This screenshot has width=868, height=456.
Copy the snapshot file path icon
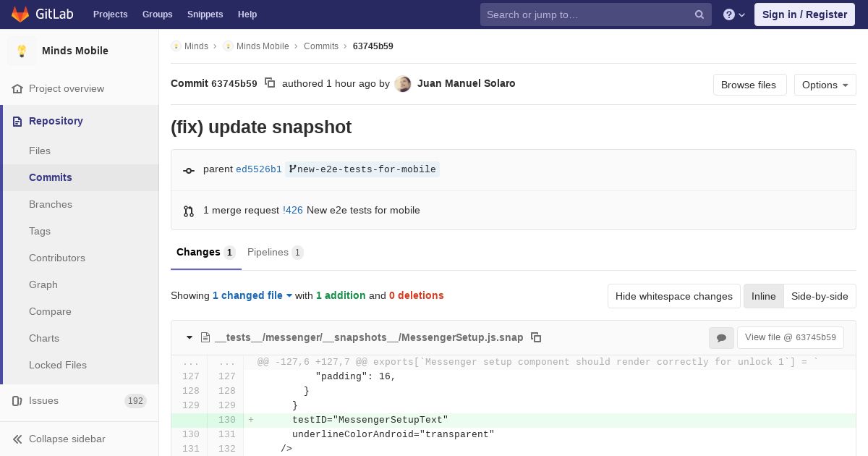coord(536,337)
